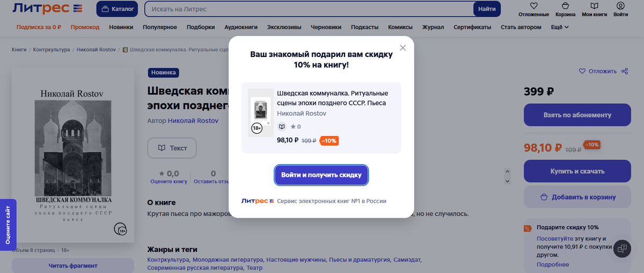Click 'Оцените книгу' link
The image size is (644, 273).
[x=169, y=182]
